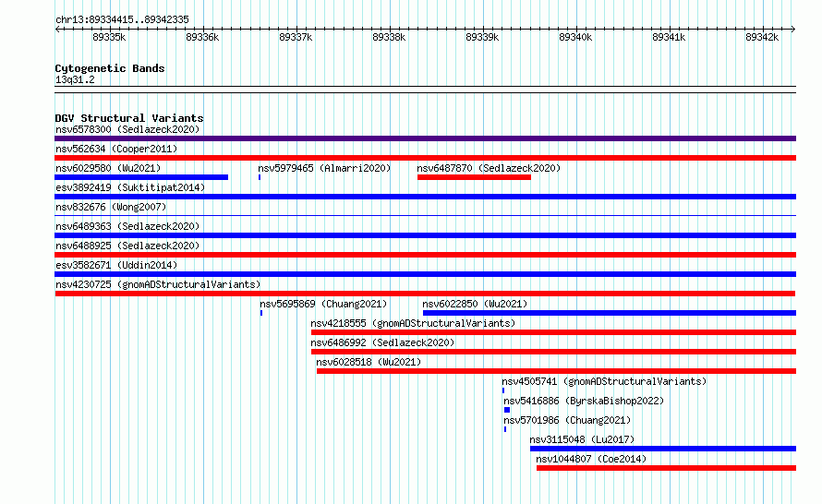Click the 89336k ruler tick label
This screenshot has height=504, width=822.
202,37
